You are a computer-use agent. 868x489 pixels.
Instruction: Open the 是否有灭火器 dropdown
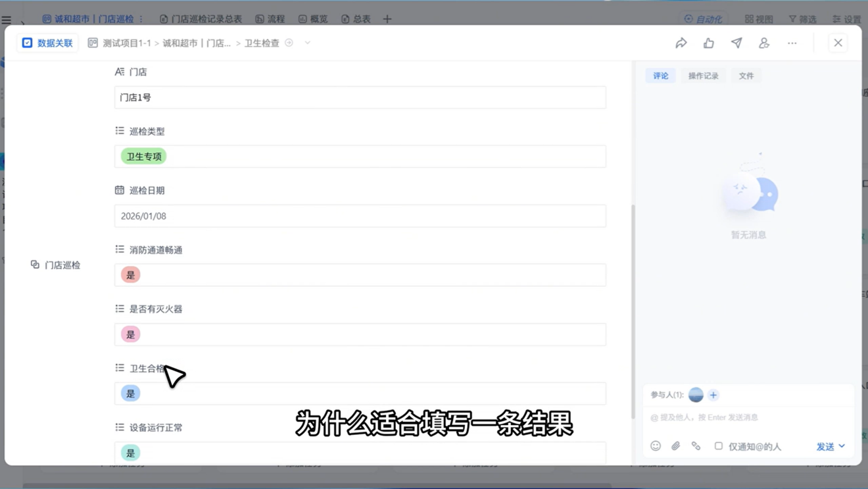[x=360, y=334]
